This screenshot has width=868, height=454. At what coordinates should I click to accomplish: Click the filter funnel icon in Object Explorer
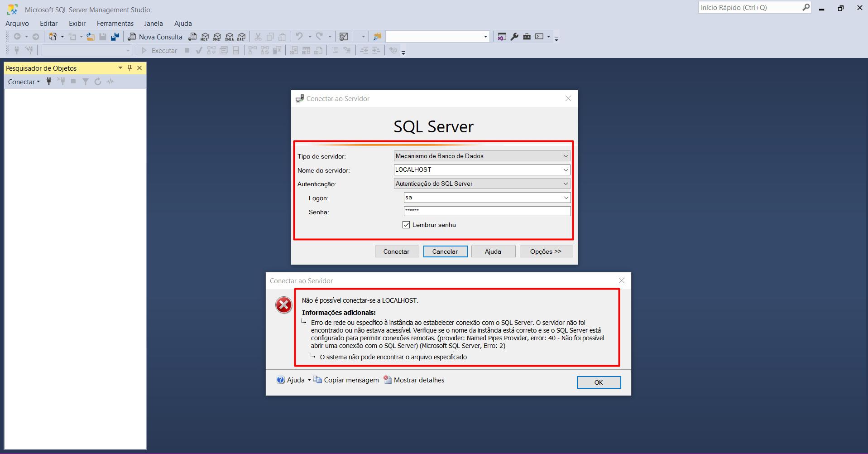pyautogui.click(x=86, y=82)
